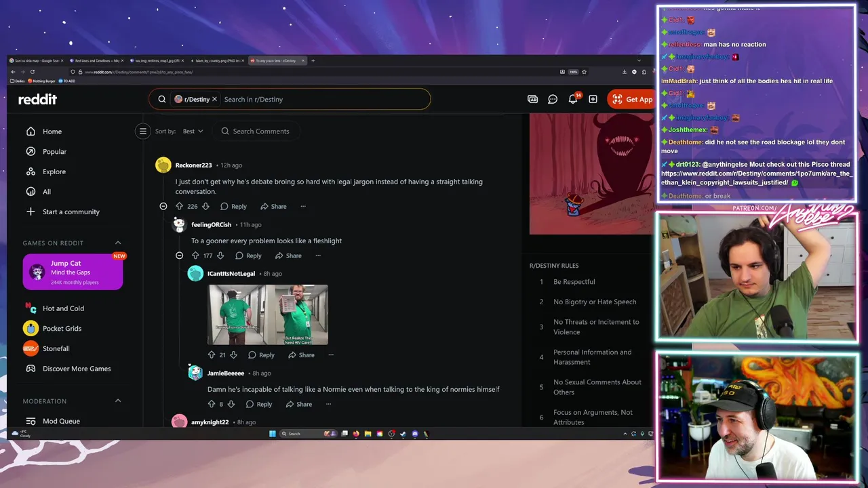Viewport: 868px width, 488px height.
Task: Reply to feelingORCish's comment
Action: (248, 256)
